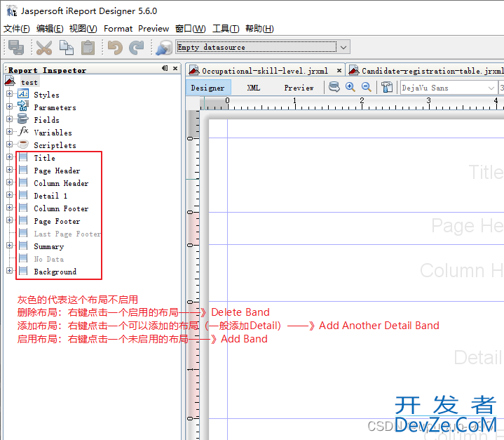The image size is (504, 440).
Task: Click the Report Datasources icon
Action: tap(164, 48)
